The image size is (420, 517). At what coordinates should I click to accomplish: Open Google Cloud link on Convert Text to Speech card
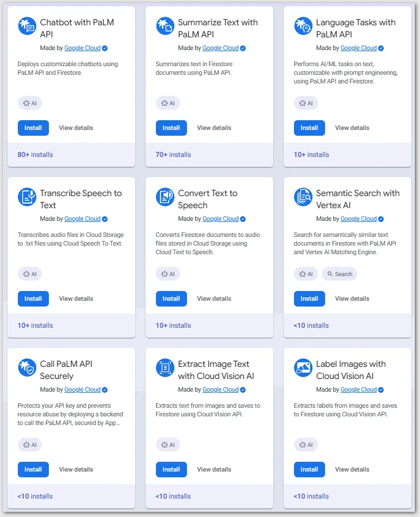(220, 219)
